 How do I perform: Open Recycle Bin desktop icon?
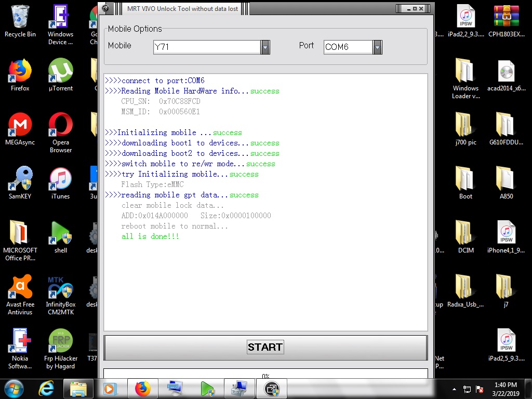[x=20, y=21]
